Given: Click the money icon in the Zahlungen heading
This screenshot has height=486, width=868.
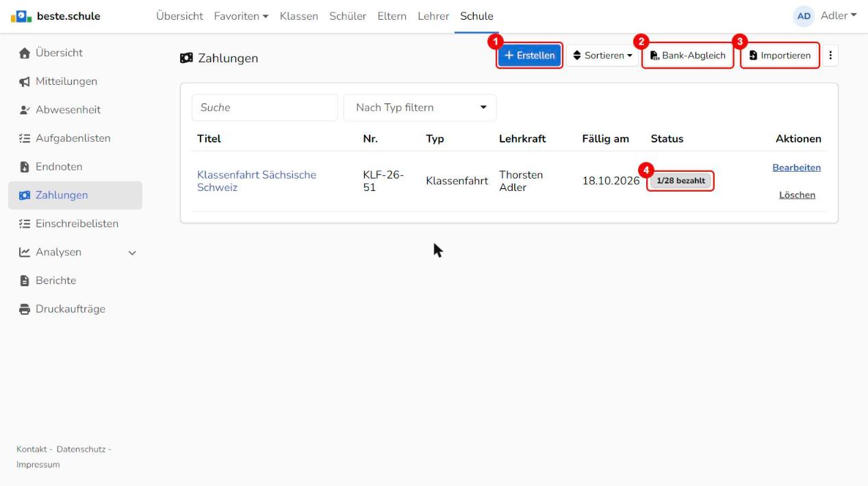Looking at the screenshot, I should (x=186, y=58).
